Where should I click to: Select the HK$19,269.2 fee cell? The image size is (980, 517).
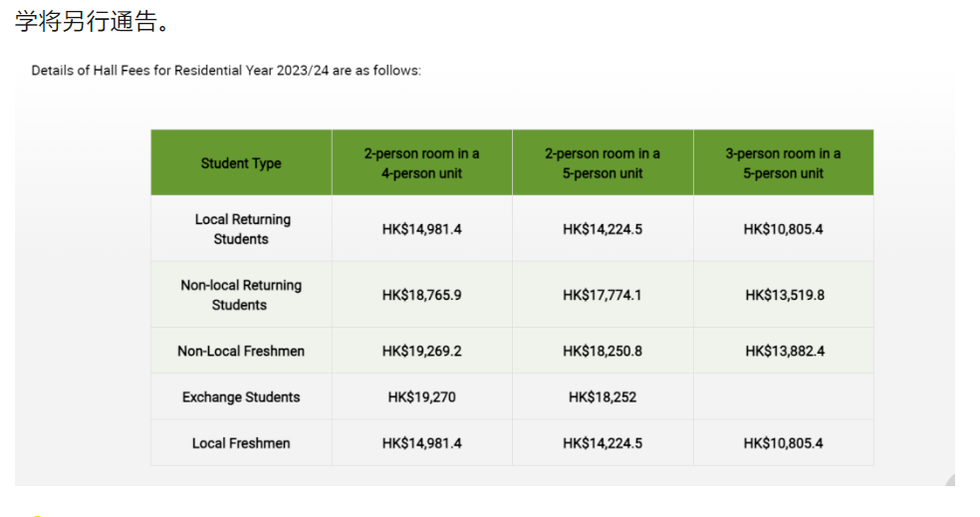click(x=421, y=351)
